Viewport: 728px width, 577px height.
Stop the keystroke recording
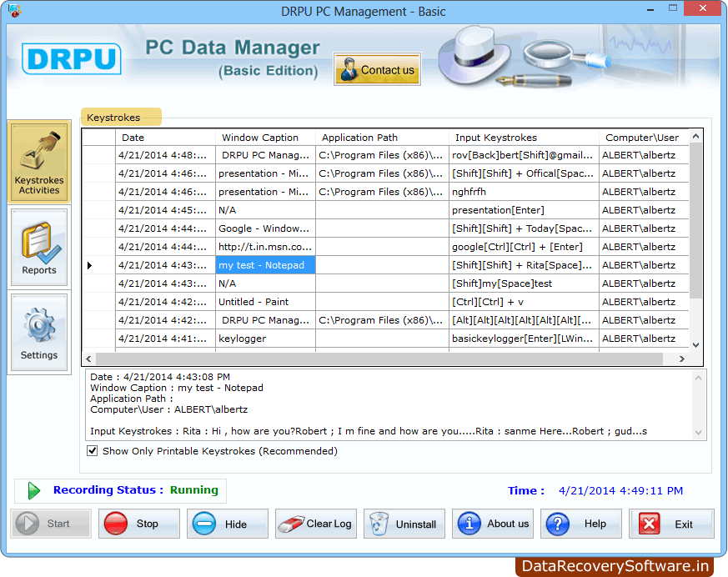(139, 524)
